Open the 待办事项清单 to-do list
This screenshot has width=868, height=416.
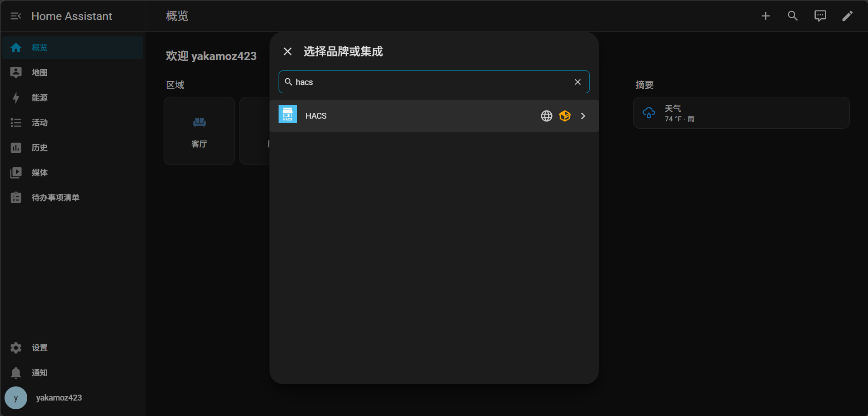73,198
